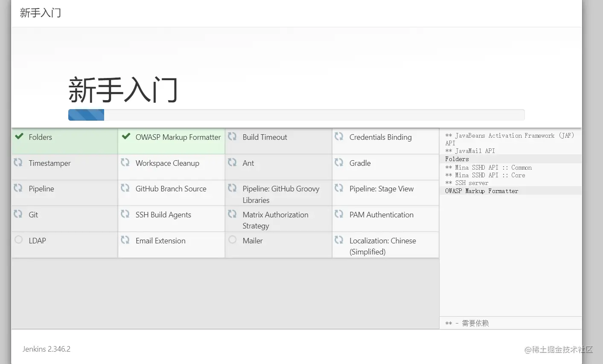This screenshot has height=364, width=603.
Task: Click the SSH server log entry
Action: [x=467, y=183]
